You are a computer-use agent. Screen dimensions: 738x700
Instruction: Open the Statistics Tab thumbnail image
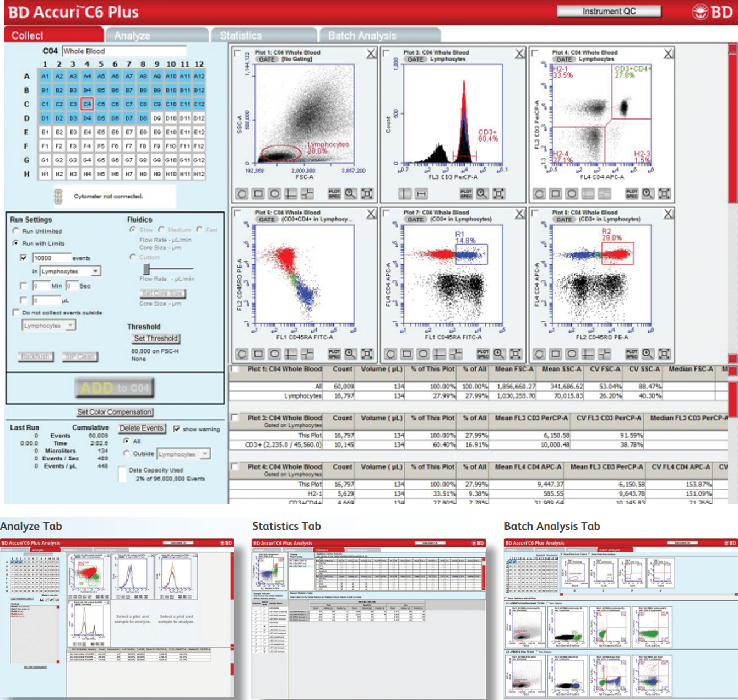coord(369,619)
